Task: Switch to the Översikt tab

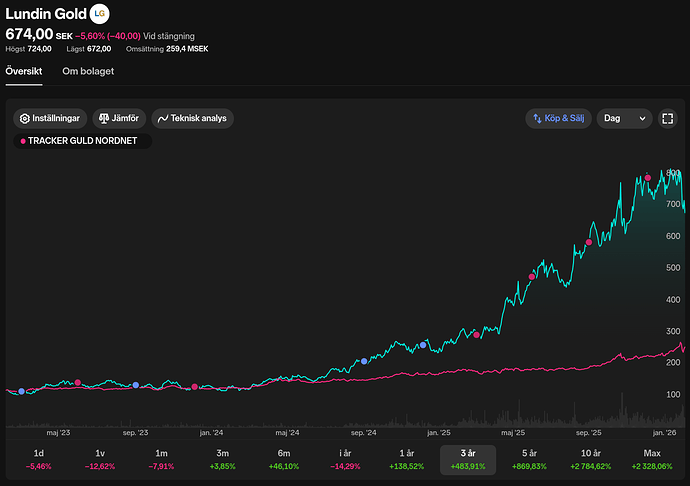Action: click(24, 71)
